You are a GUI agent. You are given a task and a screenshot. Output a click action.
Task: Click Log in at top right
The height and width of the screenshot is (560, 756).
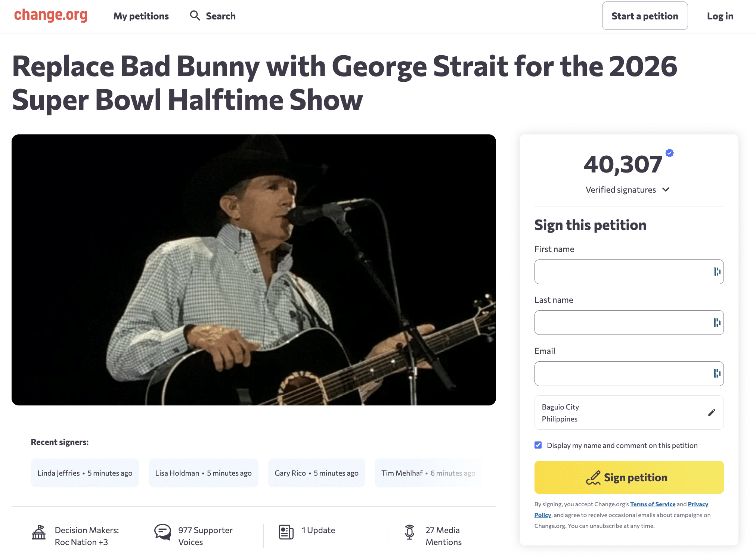(x=720, y=16)
